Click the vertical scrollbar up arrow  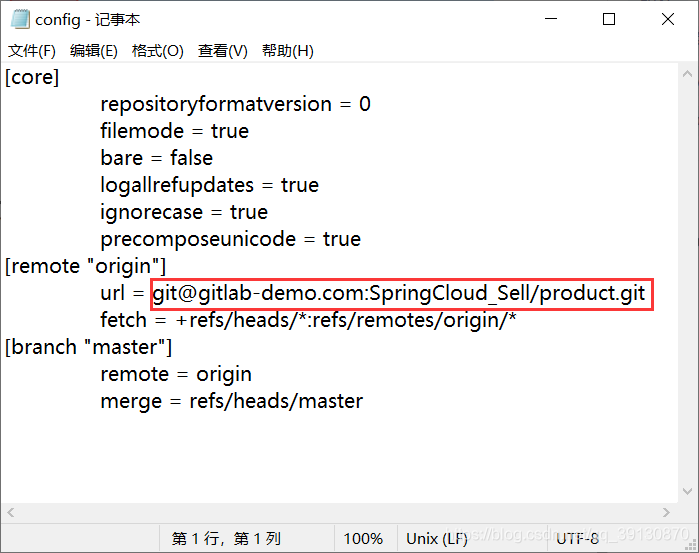click(x=687, y=74)
